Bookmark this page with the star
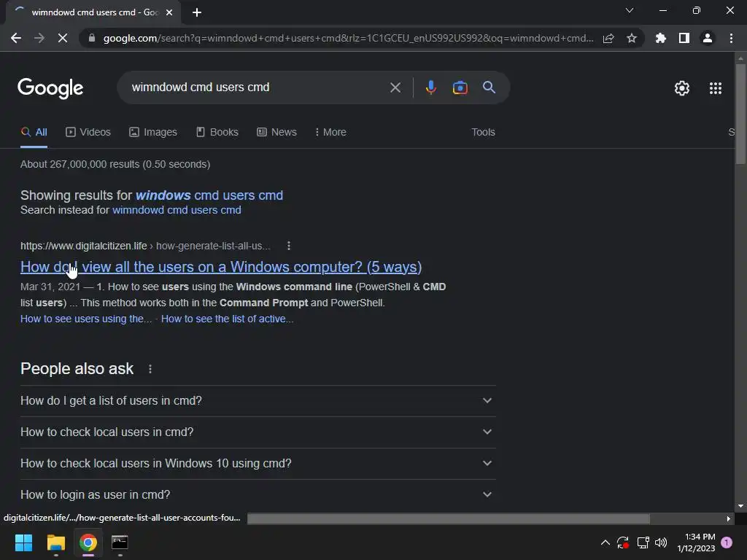The image size is (747, 560). click(632, 38)
